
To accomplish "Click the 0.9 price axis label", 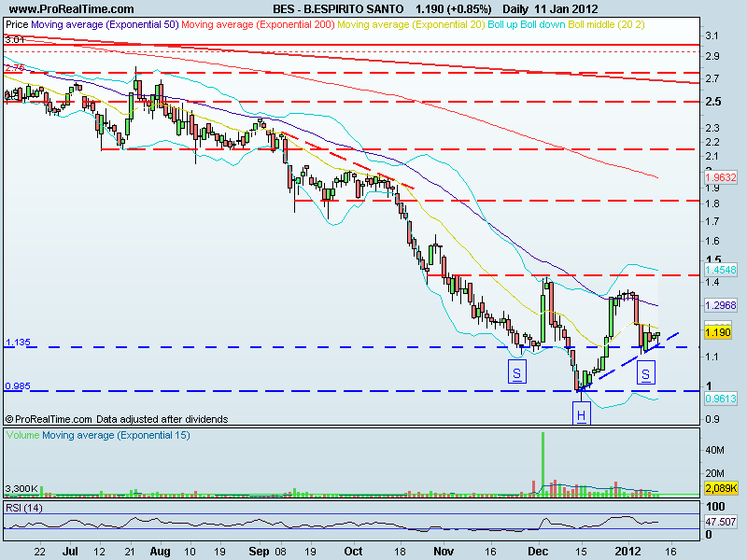I will (x=712, y=419).
